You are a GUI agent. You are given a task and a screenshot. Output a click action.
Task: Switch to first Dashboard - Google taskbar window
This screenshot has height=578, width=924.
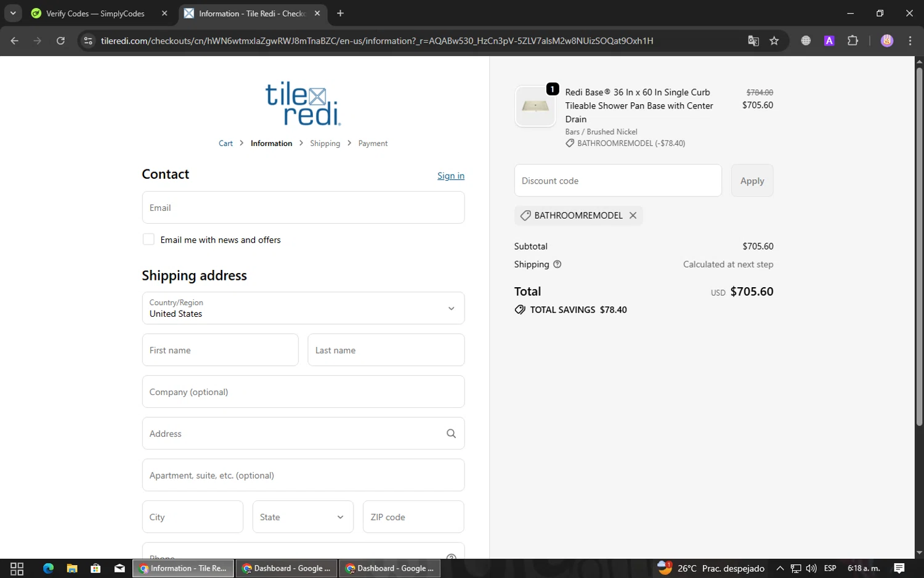pos(286,568)
